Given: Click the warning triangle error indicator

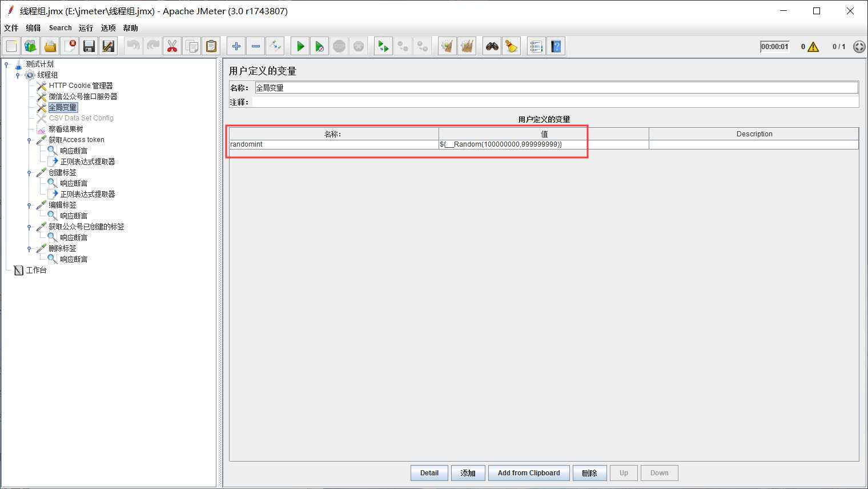Looking at the screenshot, I should [813, 47].
